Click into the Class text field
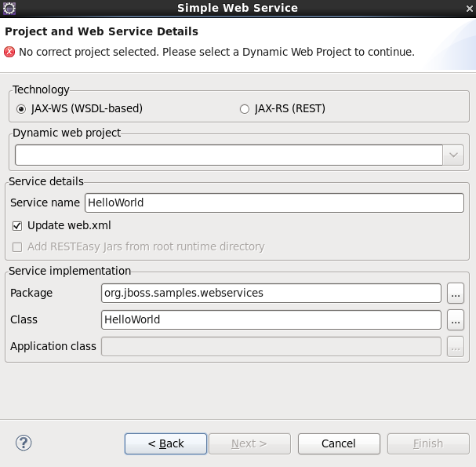476x467 pixels. [271, 319]
